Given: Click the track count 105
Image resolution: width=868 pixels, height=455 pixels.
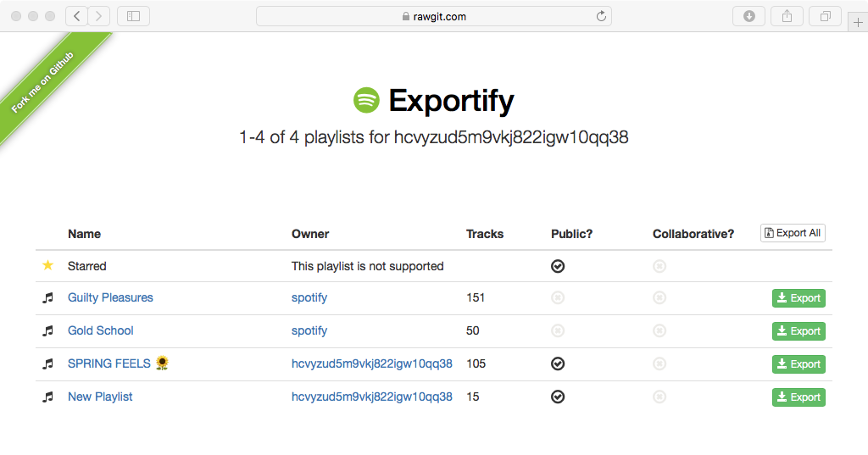Looking at the screenshot, I should (476, 363).
